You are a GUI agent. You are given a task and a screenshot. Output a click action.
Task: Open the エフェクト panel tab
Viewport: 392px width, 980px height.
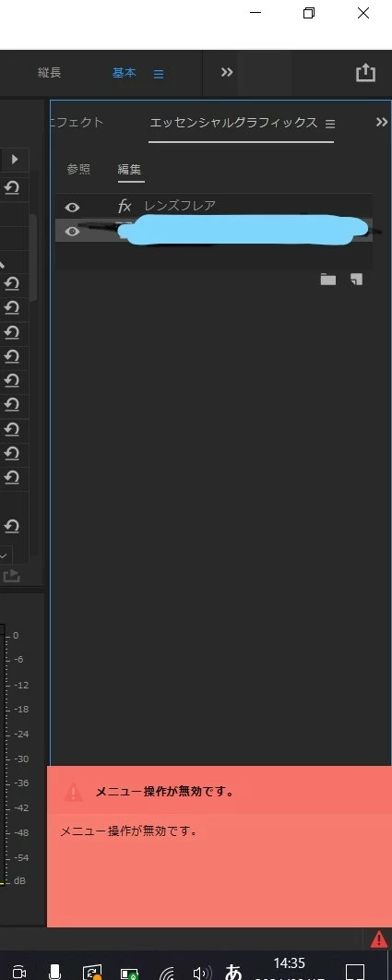[x=77, y=123]
